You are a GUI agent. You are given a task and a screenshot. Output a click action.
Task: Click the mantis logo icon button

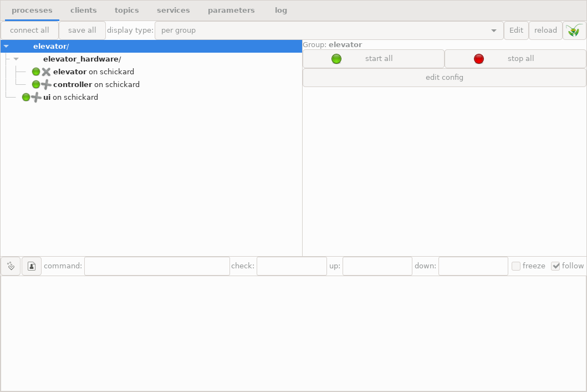(x=574, y=30)
